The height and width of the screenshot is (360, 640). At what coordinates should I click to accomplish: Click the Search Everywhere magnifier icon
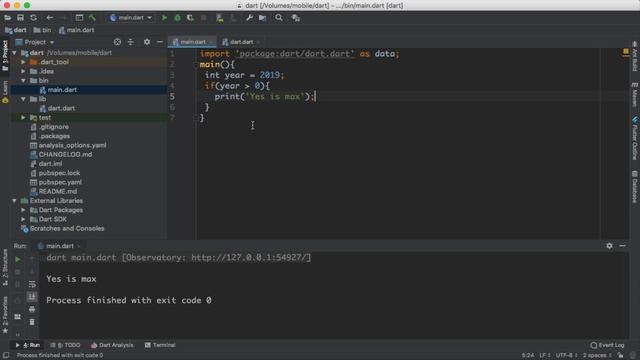click(x=279, y=18)
